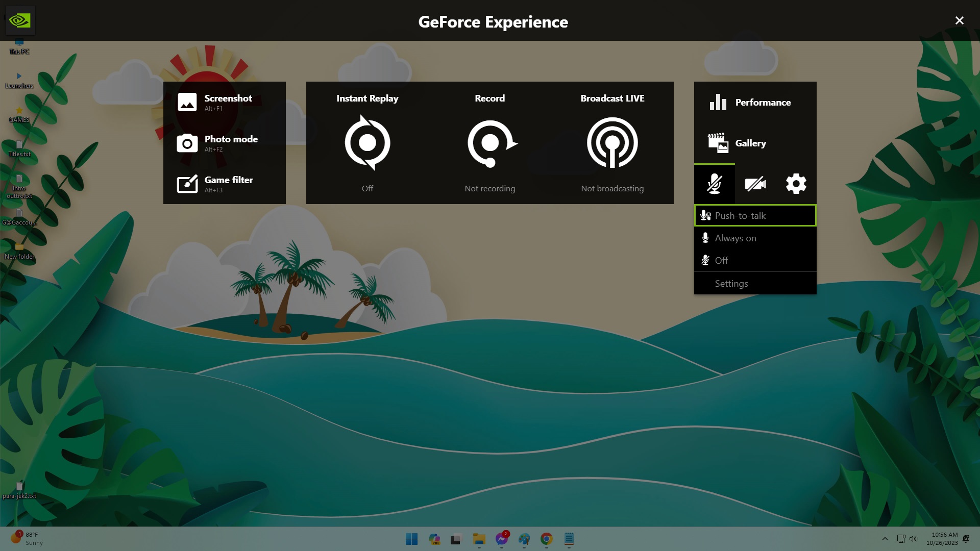Take a Screenshot with the picture icon

[187, 102]
